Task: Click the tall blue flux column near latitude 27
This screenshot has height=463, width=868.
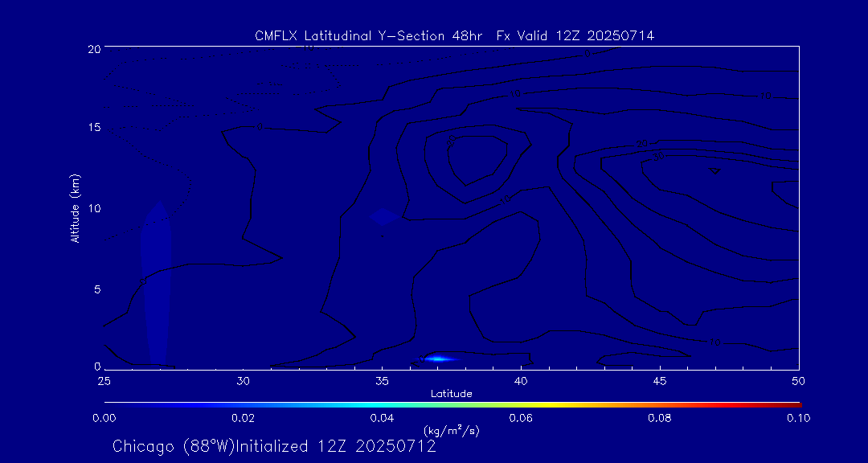Action: point(156,284)
